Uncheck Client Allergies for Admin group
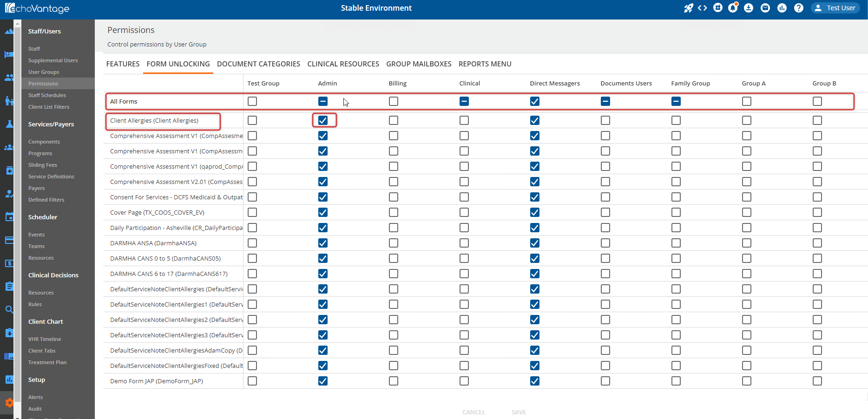This screenshot has width=868, height=419. click(x=323, y=120)
